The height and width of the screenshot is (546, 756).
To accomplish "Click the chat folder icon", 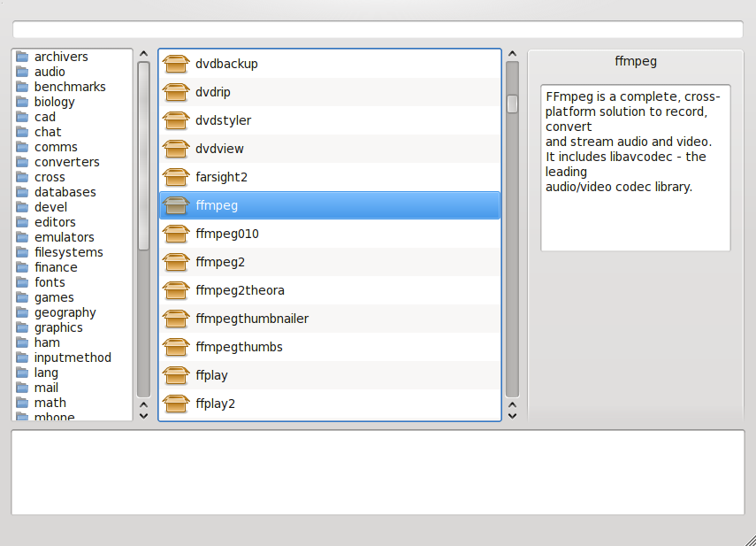I will pos(22,132).
